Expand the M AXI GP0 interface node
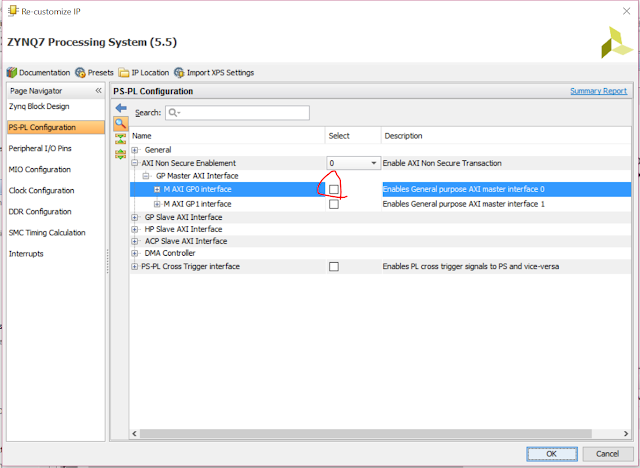The width and height of the screenshot is (640, 468). click(x=157, y=189)
